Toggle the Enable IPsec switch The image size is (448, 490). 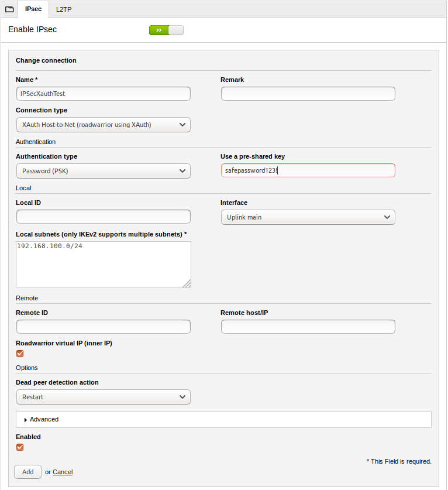[166, 29]
